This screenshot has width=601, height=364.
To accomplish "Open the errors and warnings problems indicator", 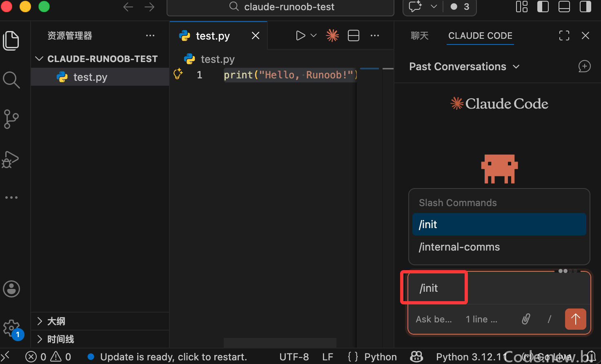I will 48,357.
